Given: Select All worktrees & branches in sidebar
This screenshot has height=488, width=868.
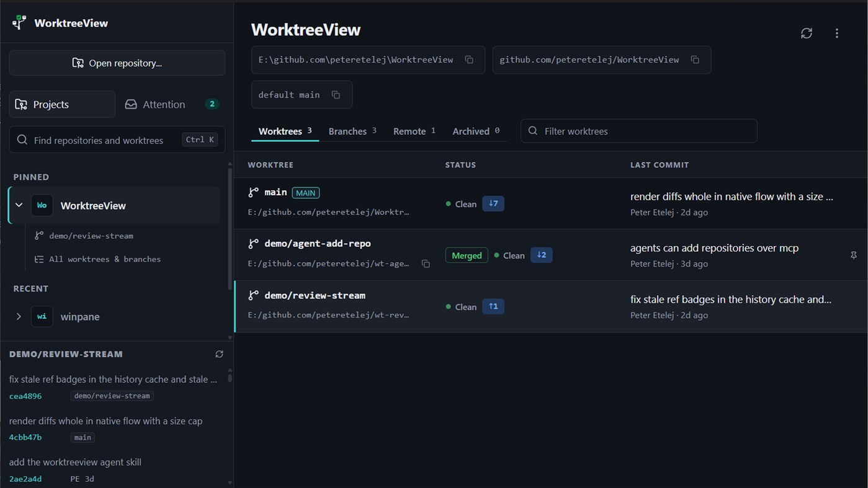Looking at the screenshot, I should (x=105, y=259).
